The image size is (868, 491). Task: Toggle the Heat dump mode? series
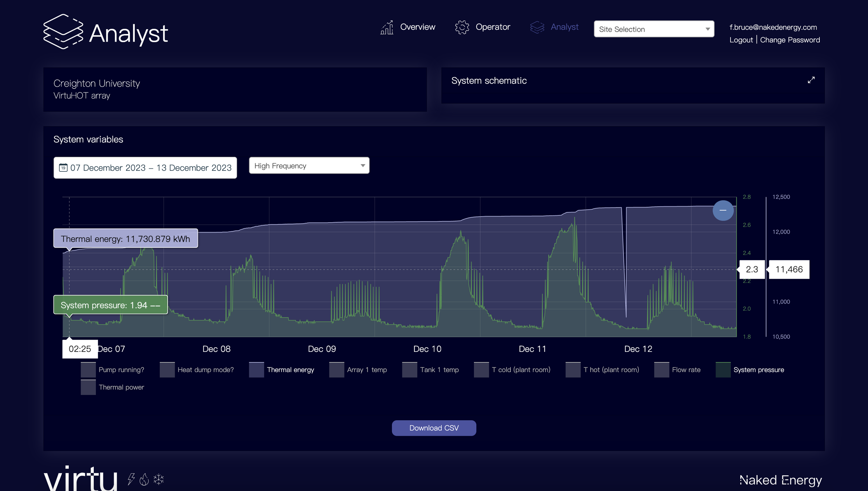[x=197, y=370]
